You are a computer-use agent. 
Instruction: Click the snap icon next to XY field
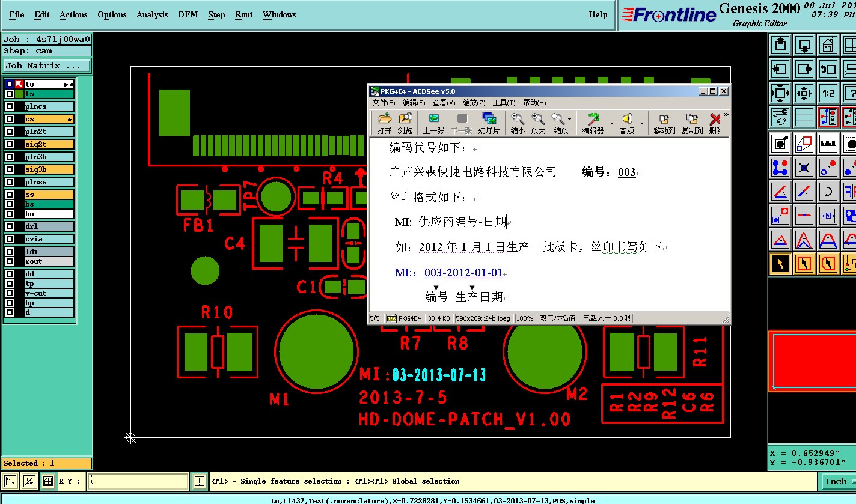[x=48, y=481]
